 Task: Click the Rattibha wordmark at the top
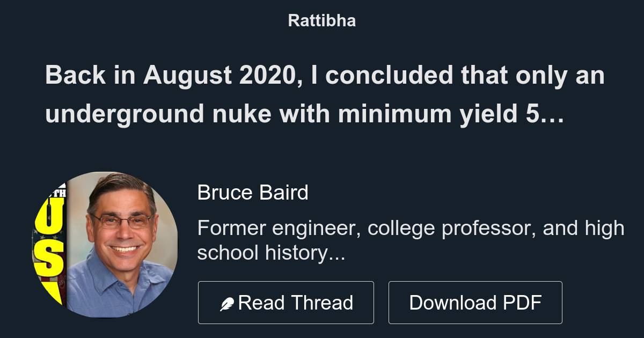point(321,20)
